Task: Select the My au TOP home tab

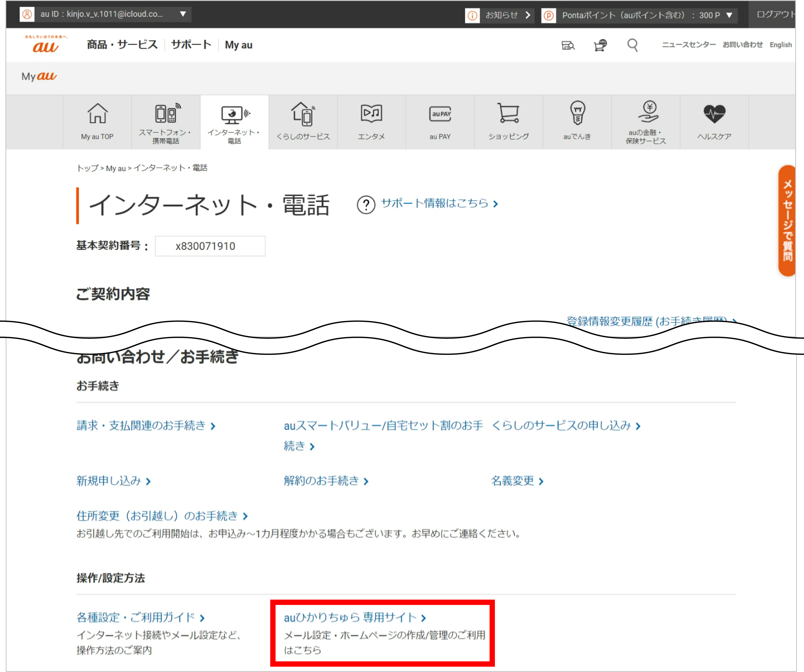Action: pyautogui.click(x=97, y=122)
